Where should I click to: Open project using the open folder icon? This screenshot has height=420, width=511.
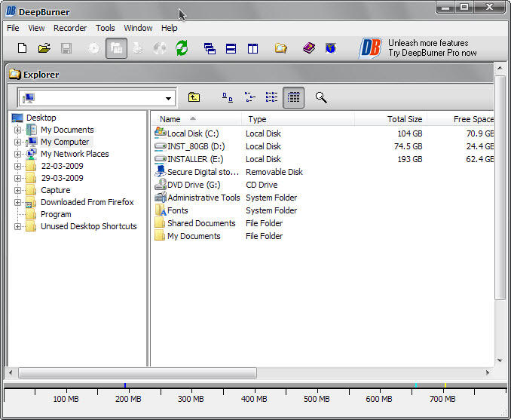pyautogui.click(x=44, y=48)
